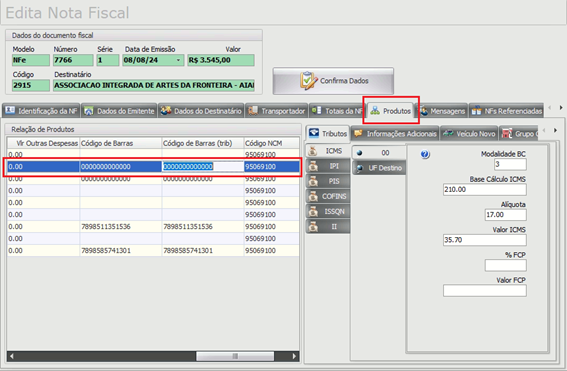Image resolution: width=567 pixels, height=371 pixels.
Task: Click the empty % FCP field
Action: point(506,265)
